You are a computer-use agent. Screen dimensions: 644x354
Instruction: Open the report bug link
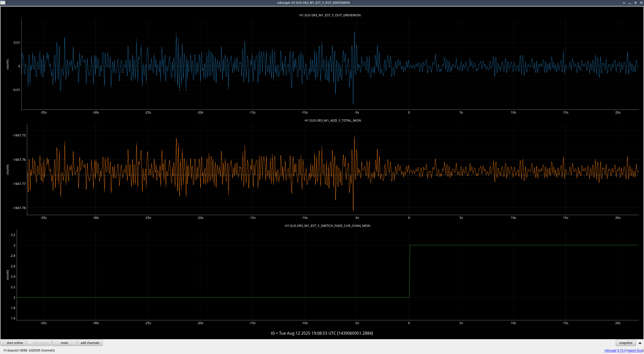tap(635, 350)
